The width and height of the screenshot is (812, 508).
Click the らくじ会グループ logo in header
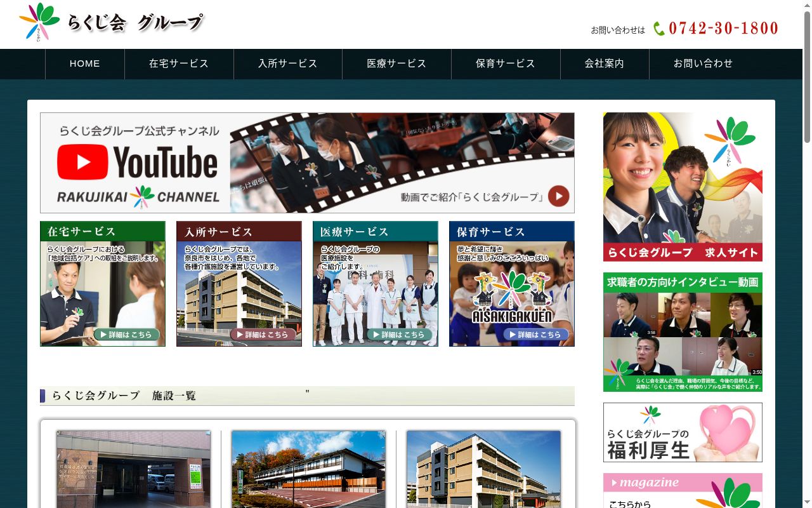click(x=112, y=22)
